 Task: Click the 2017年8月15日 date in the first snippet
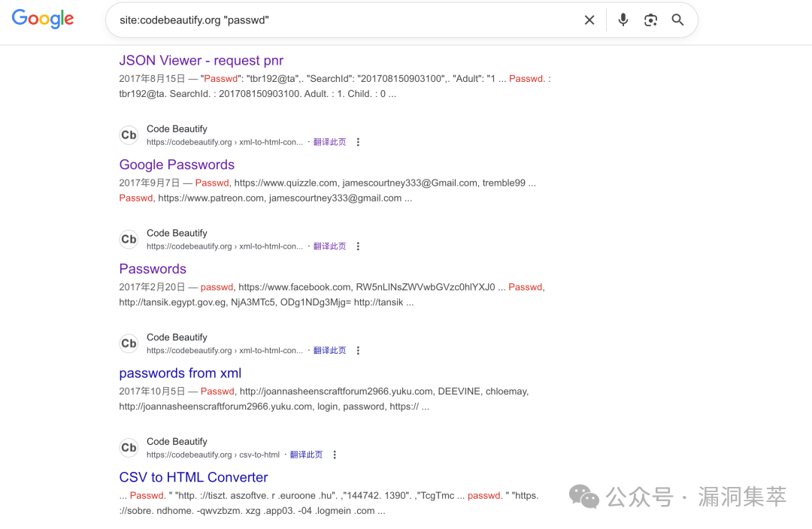coord(152,79)
